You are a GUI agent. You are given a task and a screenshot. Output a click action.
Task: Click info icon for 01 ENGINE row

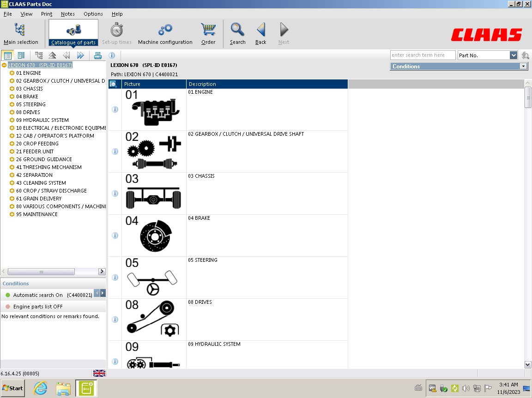tap(115, 109)
